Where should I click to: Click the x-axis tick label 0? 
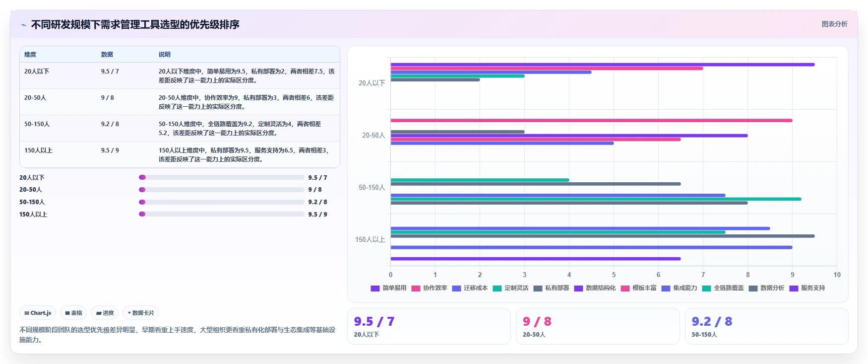390,275
